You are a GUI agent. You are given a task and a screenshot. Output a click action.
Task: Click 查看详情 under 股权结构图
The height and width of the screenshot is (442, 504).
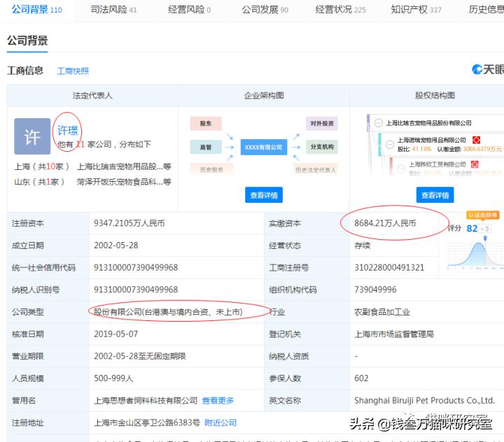tap(435, 195)
